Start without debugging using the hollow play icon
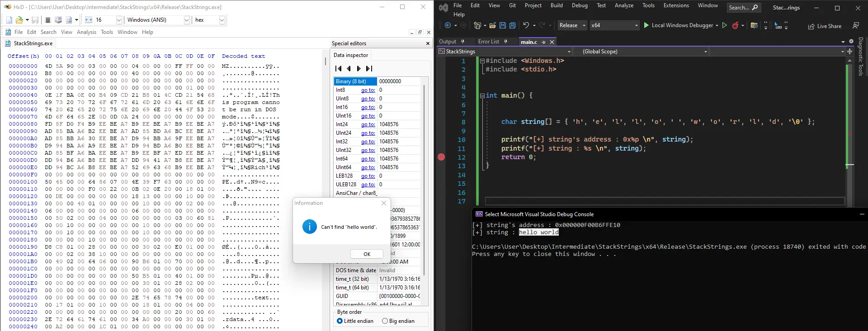868x331 pixels. (725, 25)
